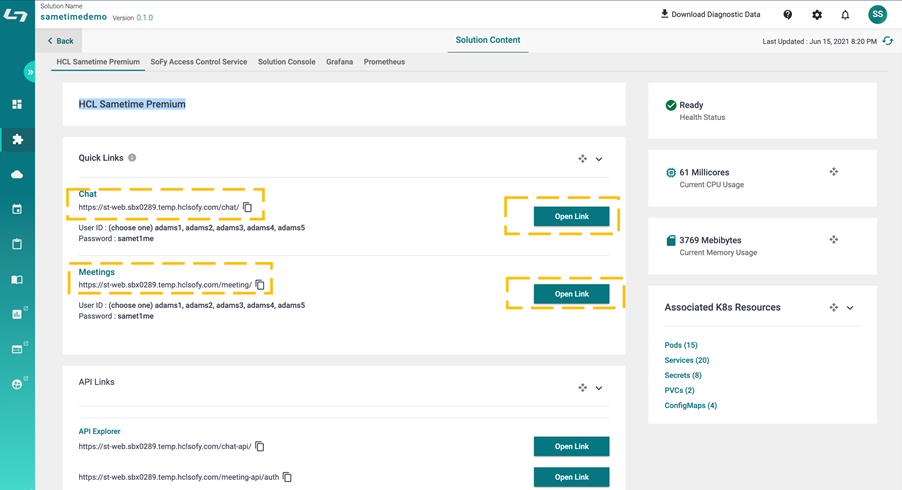The image size is (902, 490).
Task: Open the external chart icon in sidebar
Action: (18, 313)
